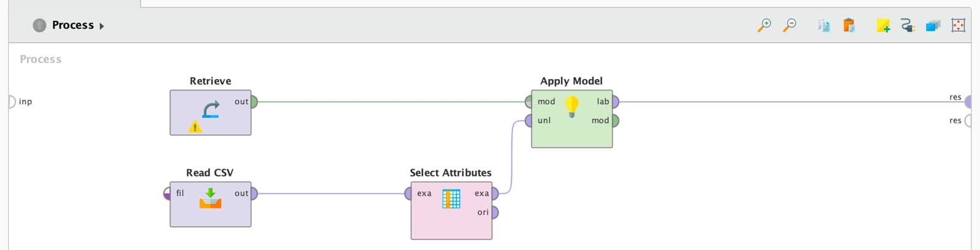Click Apply Model unl input port
Screen dimensions: 980x250
tap(529, 121)
